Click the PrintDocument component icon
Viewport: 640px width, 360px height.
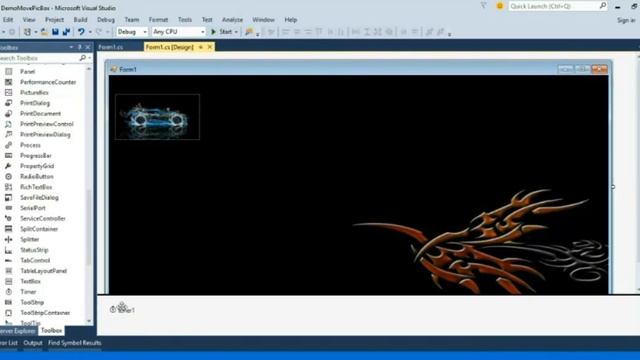(x=9, y=113)
